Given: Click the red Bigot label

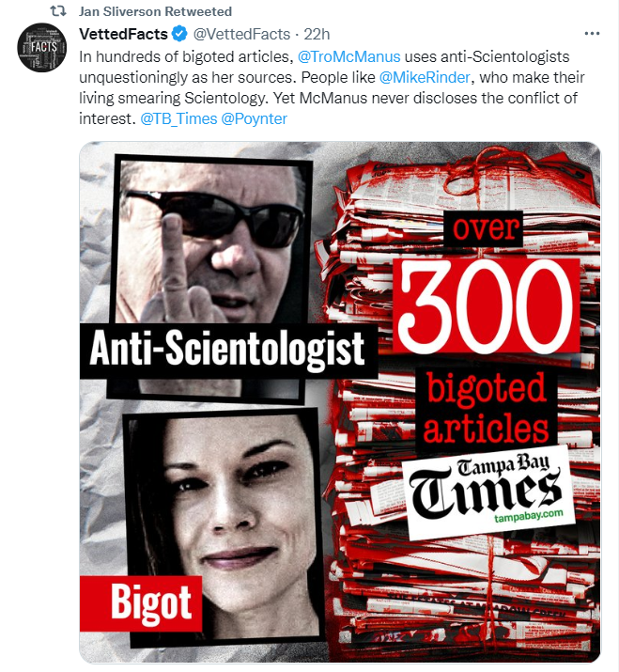Looking at the screenshot, I should pyautogui.click(x=141, y=603).
